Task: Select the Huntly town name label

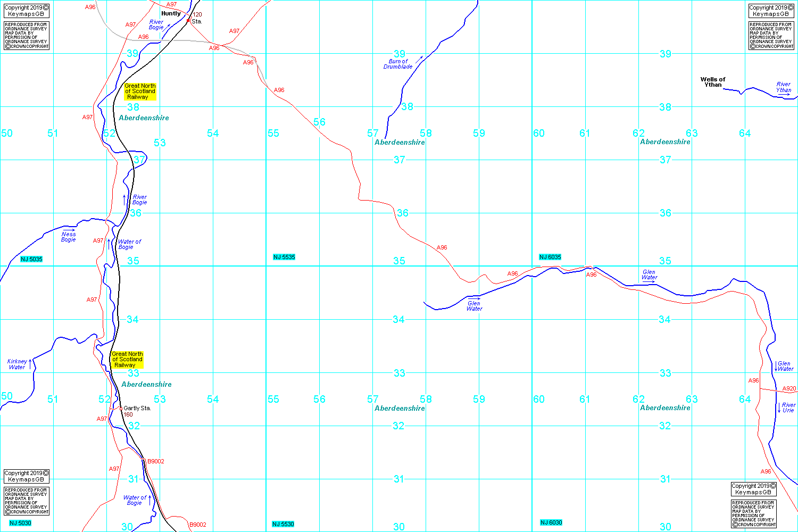Action: [x=171, y=13]
